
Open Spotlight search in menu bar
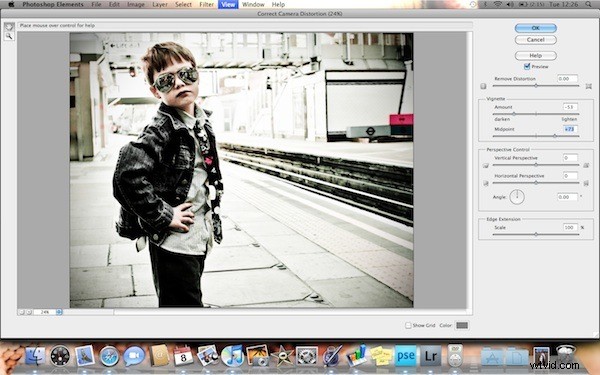click(588, 4)
